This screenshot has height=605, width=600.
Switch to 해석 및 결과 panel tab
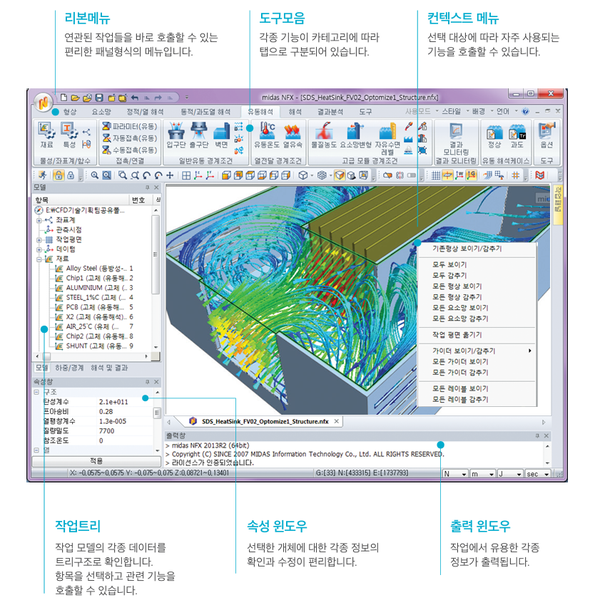(x=109, y=368)
